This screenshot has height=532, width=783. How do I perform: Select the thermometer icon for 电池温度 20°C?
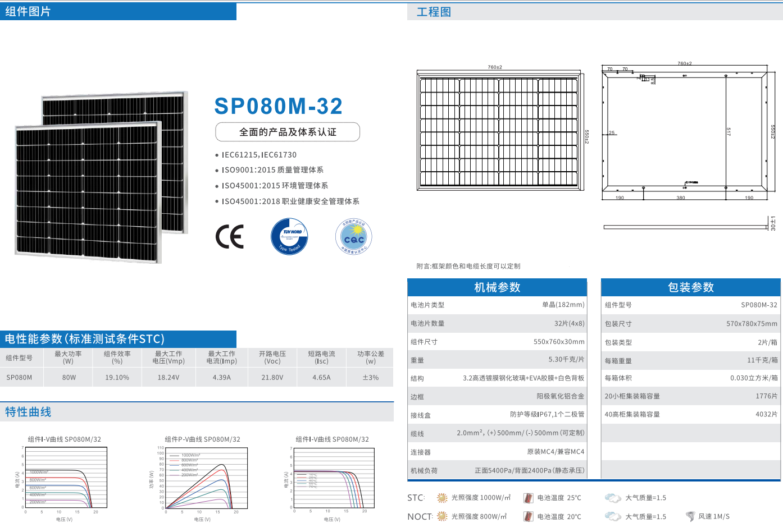[x=528, y=516]
